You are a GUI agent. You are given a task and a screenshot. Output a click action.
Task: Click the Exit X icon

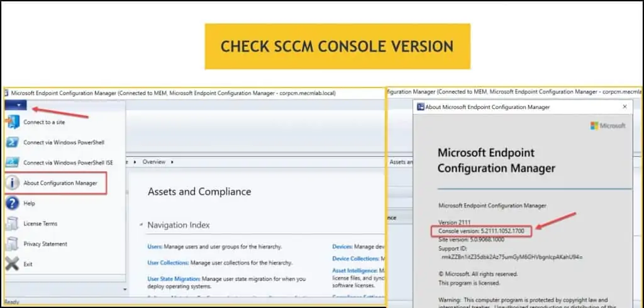(12, 264)
